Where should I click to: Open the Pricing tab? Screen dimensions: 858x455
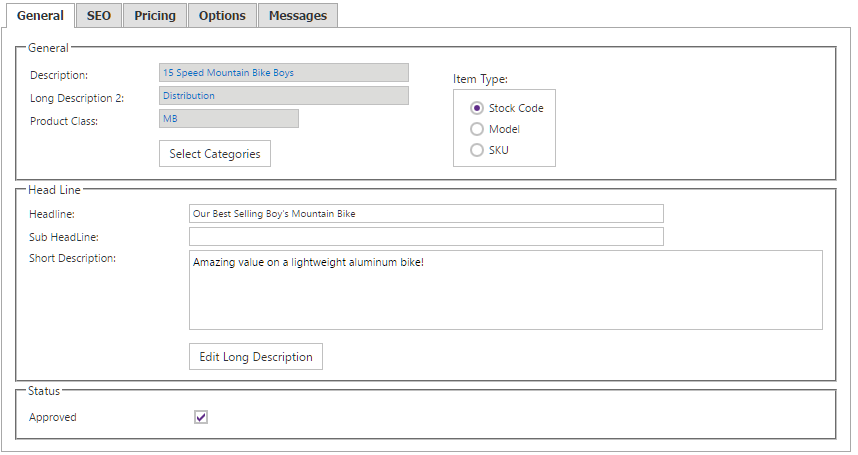click(155, 16)
